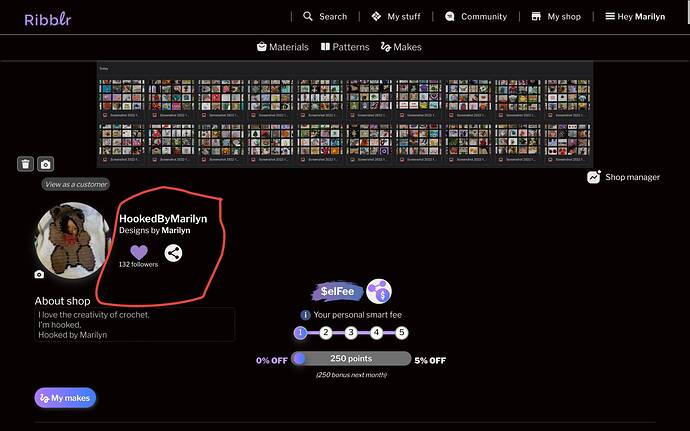Screen dimensions: 690x431
Task: Click the HookedByMarilyn shop name
Action: [163, 218]
